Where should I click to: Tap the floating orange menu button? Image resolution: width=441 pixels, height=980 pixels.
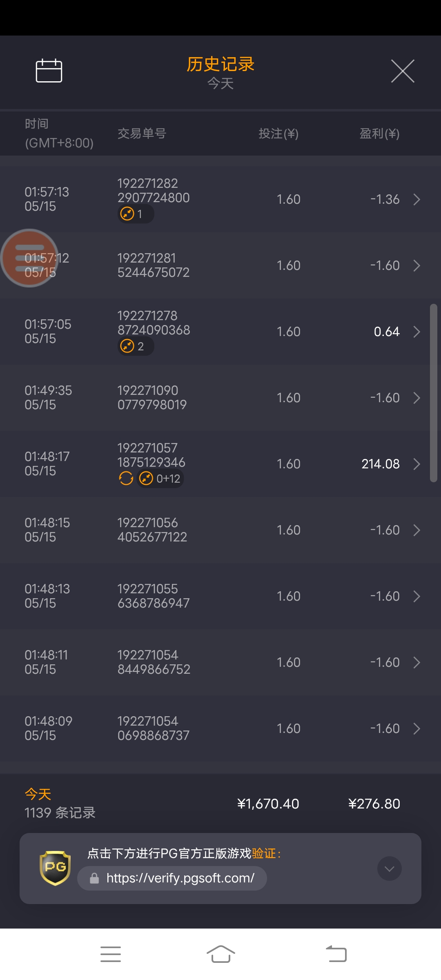(29, 258)
